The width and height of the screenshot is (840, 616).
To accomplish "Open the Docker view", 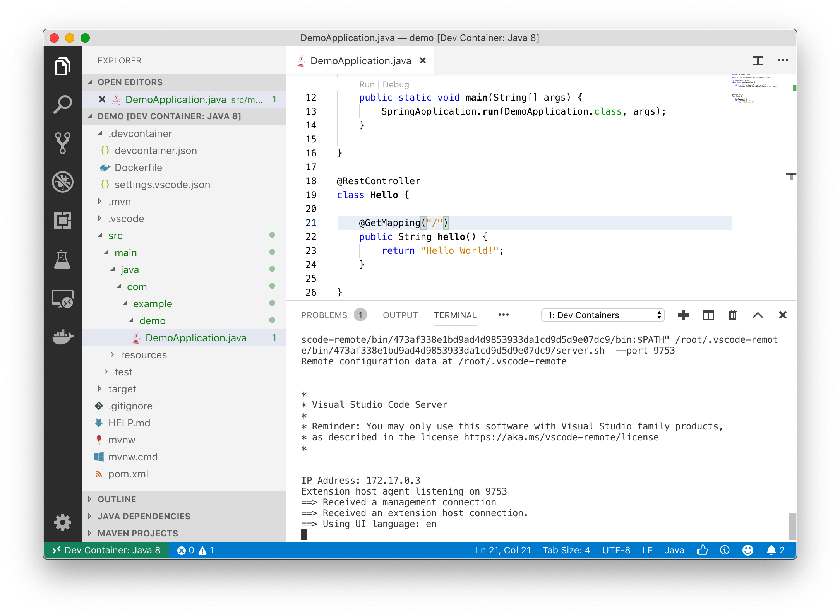I will point(62,337).
